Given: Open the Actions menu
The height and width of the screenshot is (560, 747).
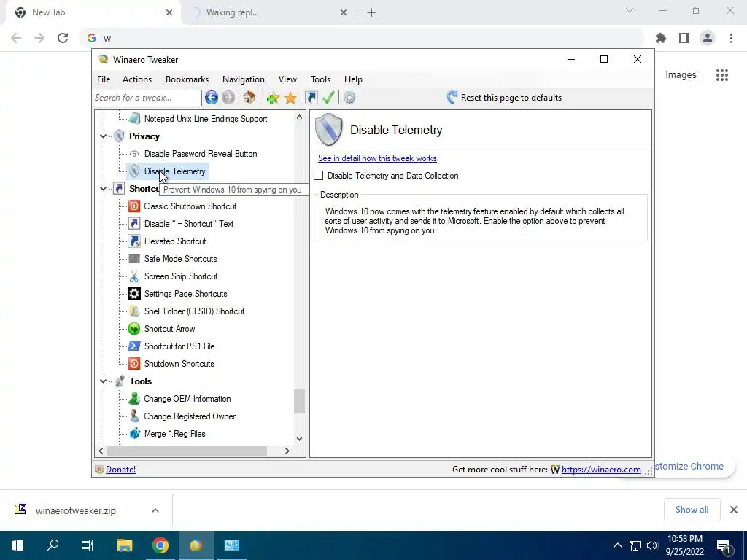Looking at the screenshot, I should [x=137, y=79].
